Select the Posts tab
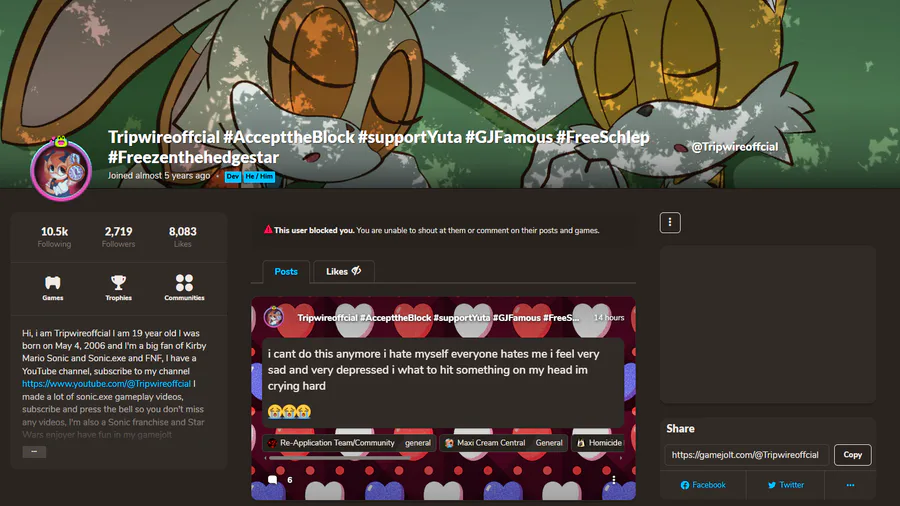Image resolution: width=900 pixels, height=506 pixels. click(x=286, y=271)
